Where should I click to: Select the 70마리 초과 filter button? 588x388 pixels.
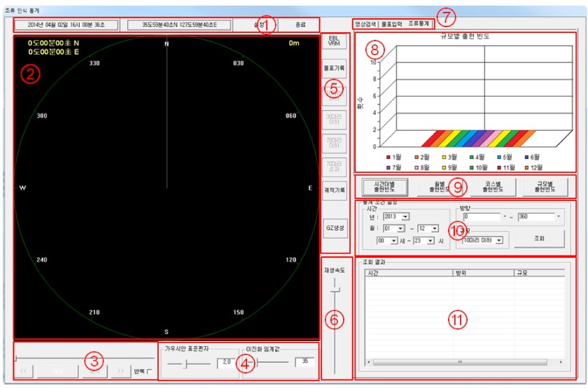[x=334, y=167]
